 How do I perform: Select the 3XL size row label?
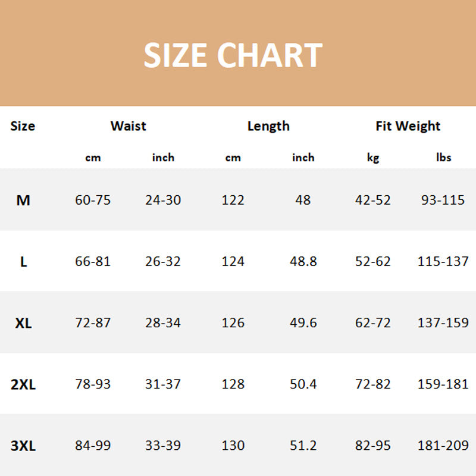[x=23, y=446]
